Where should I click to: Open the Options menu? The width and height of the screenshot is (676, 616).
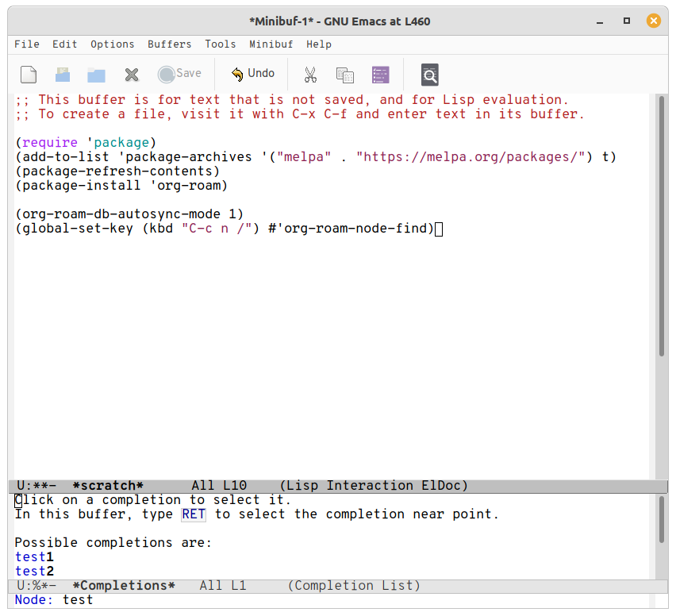pyautogui.click(x=112, y=44)
